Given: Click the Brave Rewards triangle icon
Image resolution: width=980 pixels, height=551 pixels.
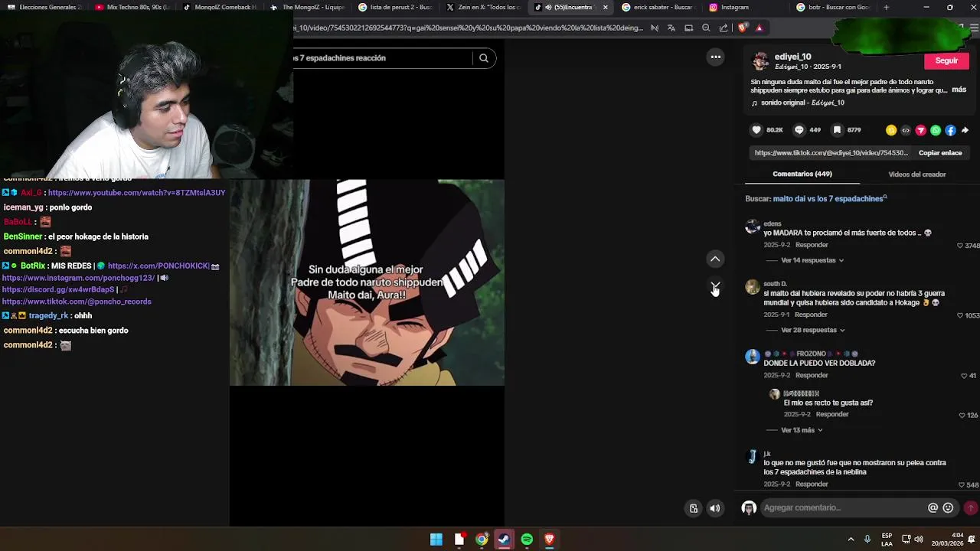Looking at the screenshot, I should point(759,28).
